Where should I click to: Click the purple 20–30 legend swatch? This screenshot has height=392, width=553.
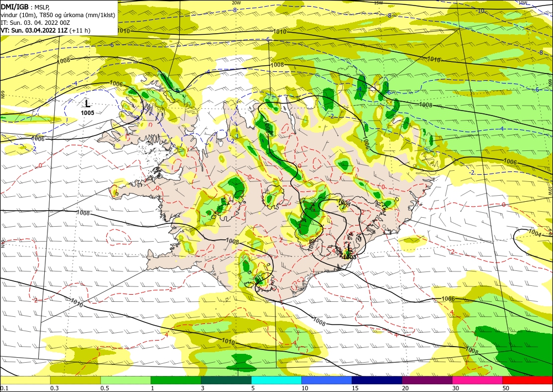[x=427, y=380]
